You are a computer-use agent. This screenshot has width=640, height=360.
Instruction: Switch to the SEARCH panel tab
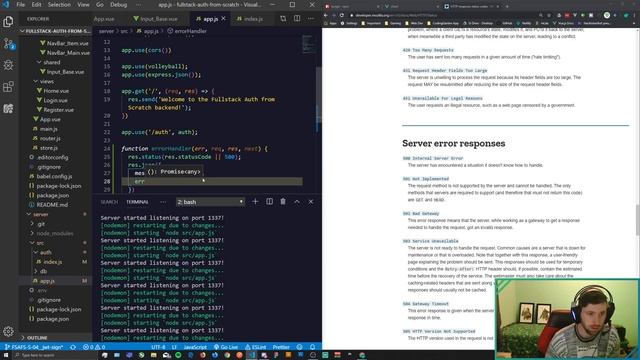tap(109, 202)
